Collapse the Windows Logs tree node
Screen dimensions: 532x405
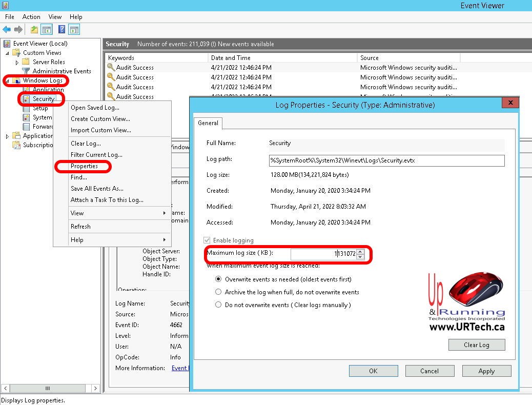7,80
